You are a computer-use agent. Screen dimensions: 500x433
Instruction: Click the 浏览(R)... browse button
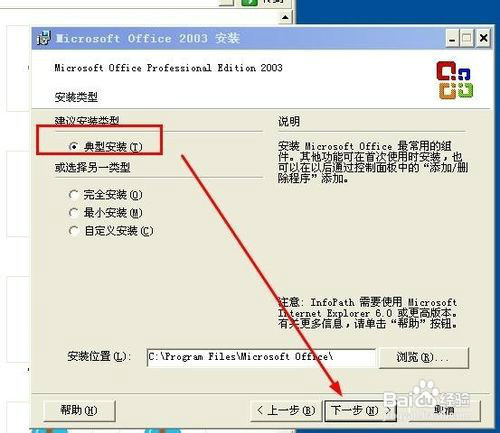point(424,358)
